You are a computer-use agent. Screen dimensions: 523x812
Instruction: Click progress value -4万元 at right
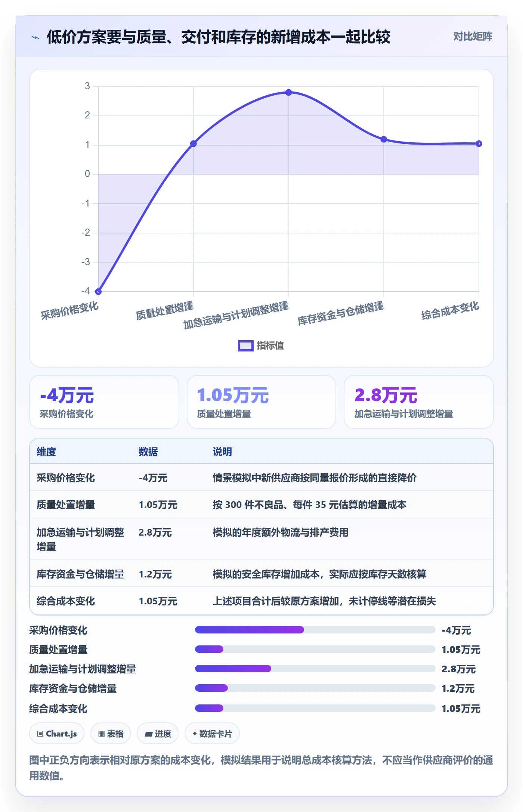tap(456, 630)
